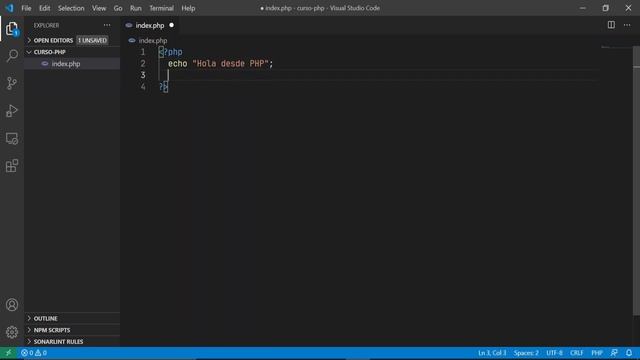Click the Ln 3, Col 3 cursor position

coord(492,353)
